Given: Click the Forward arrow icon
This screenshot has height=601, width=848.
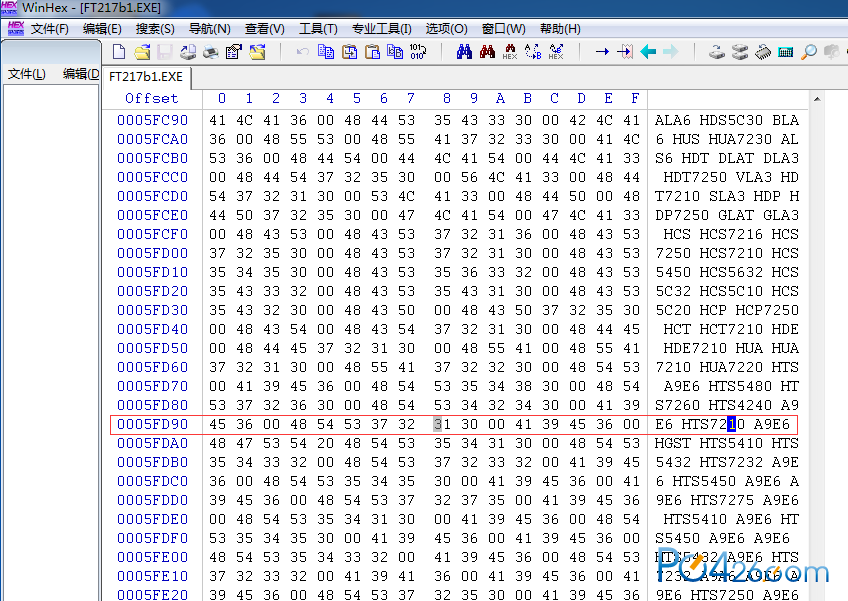Looking at the screenshot, I should 671,52.
